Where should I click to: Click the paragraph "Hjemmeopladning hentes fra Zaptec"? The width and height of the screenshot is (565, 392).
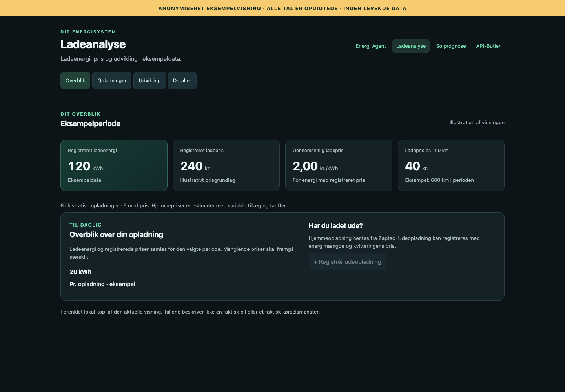pos(394,242)
